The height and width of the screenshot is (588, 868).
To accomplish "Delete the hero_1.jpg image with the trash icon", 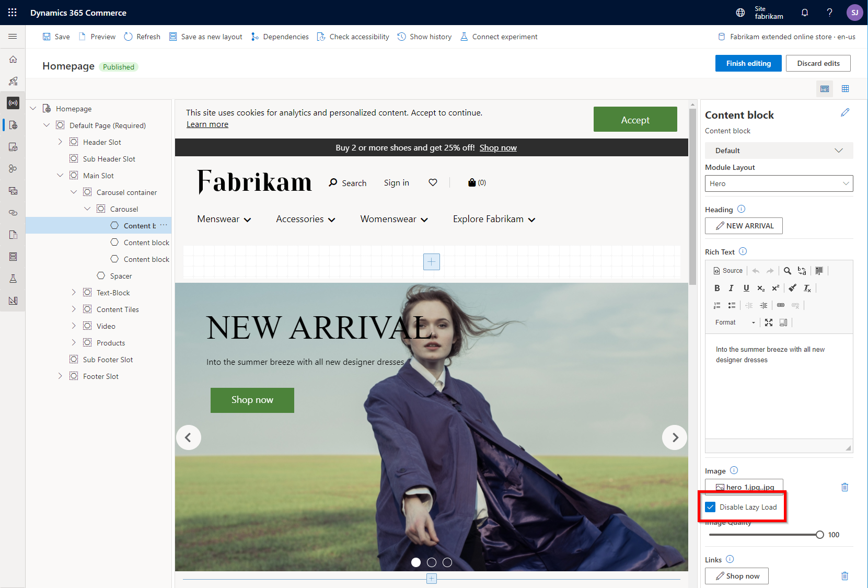I will click(x=844, y=487).
